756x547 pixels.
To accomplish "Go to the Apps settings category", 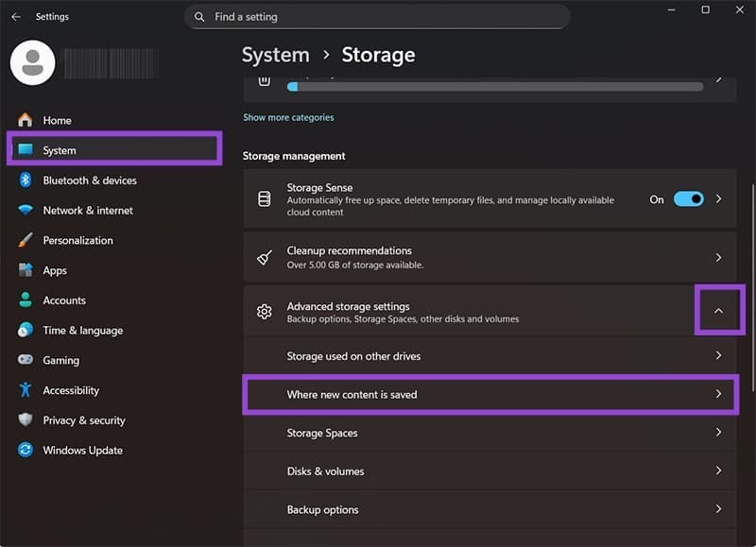I will click(x=55, y=270).
